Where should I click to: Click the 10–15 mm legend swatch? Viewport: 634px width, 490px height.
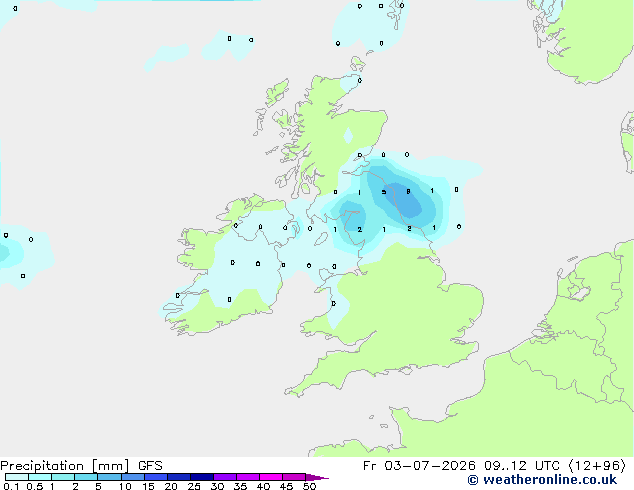[132, 477]
